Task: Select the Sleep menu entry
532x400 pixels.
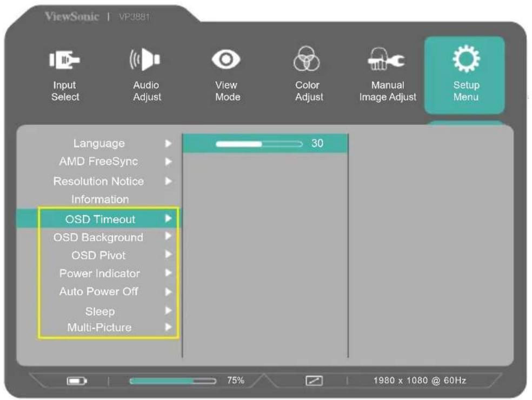Action: [100, 311]
